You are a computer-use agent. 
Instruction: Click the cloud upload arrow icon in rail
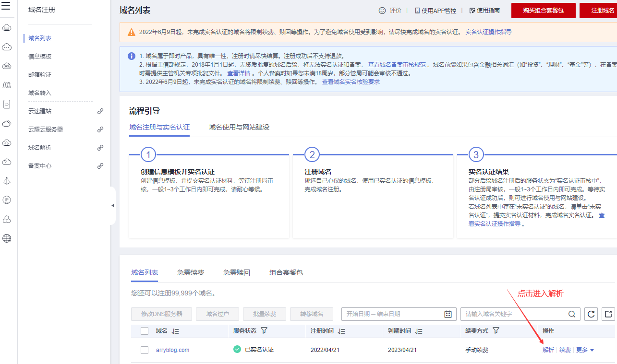point(7,142)
